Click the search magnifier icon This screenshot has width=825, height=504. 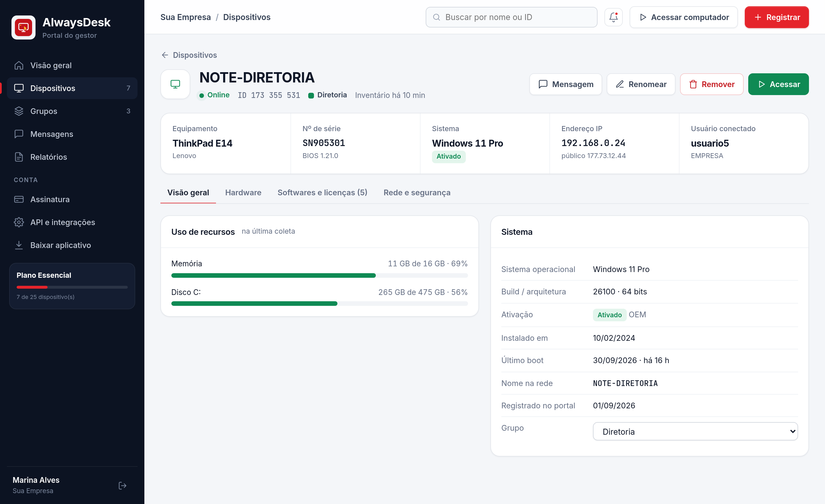[x=436, y=17]
